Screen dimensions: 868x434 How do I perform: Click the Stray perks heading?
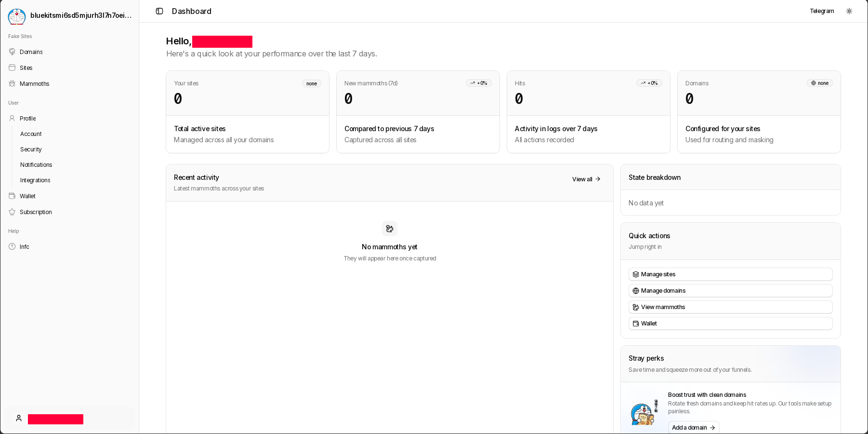tap(646, 358)
